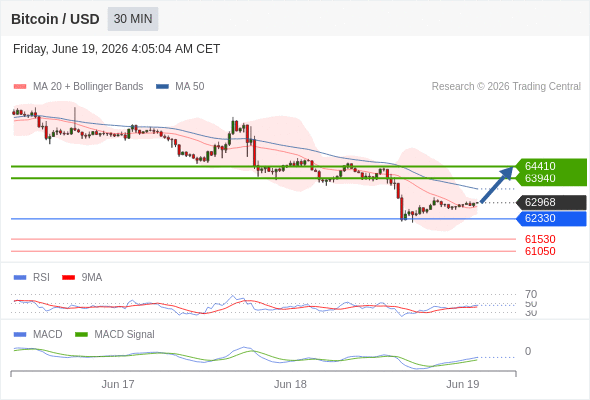The image size is (590, 400).
Task: Click the Jun 17 date axis label
Action: pos(118,384)
